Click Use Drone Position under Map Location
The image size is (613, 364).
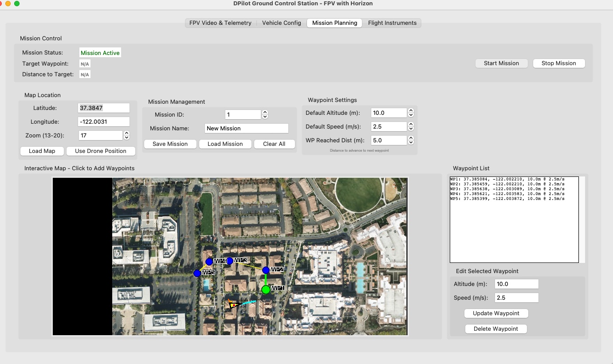[101, 151]
